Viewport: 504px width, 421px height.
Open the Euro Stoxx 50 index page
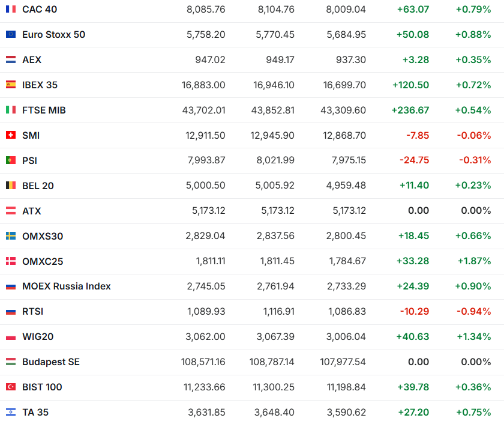pos(53,35)
